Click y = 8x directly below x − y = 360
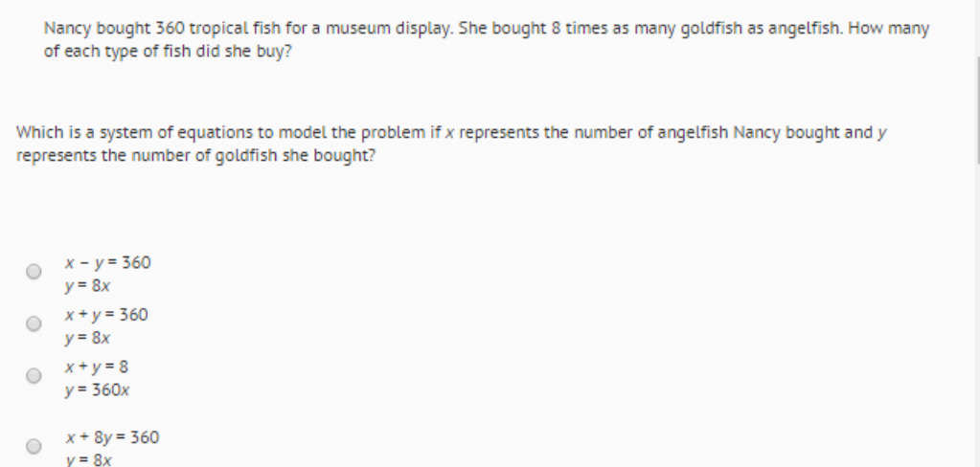Image resolution: width=980 pixels, height=467 pixels. (x=87, y=286)
